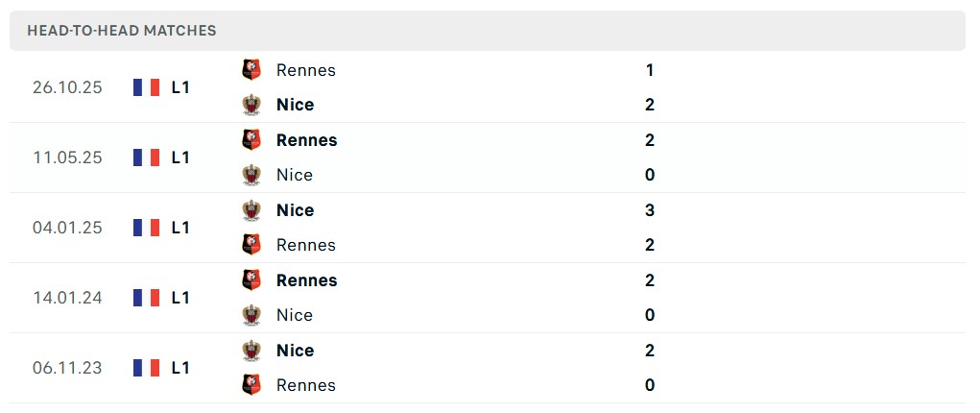This screenshot has width=980, height=413.
Task: Click Nice crest in 26.10.25 match
Action: 251,105
